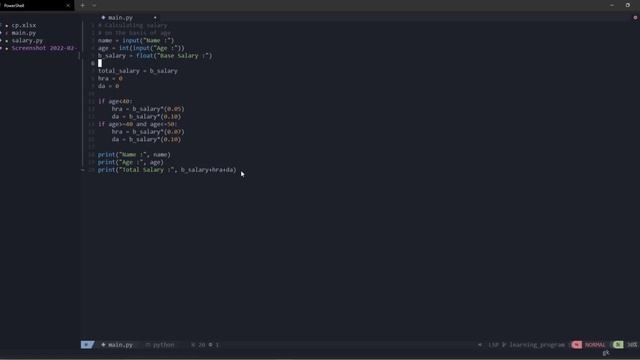The image size is (640, 360).
Task: Click the 'hra = 0' line
Action: click(110, 78)
